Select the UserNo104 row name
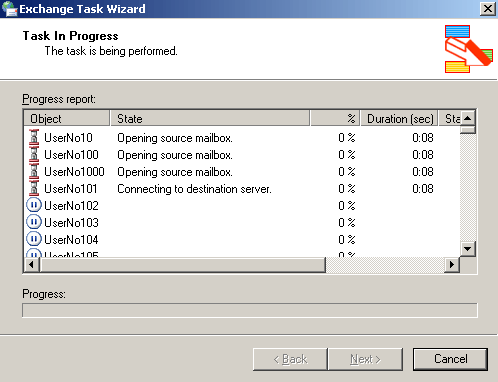The height and width of the screenshot is (382, 498). pyautogui.click(x=71, y=240)
